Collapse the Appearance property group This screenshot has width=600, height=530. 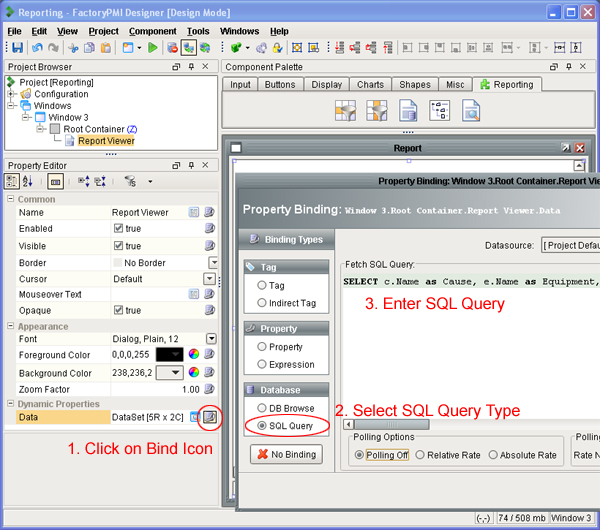[x=11, y=326]
